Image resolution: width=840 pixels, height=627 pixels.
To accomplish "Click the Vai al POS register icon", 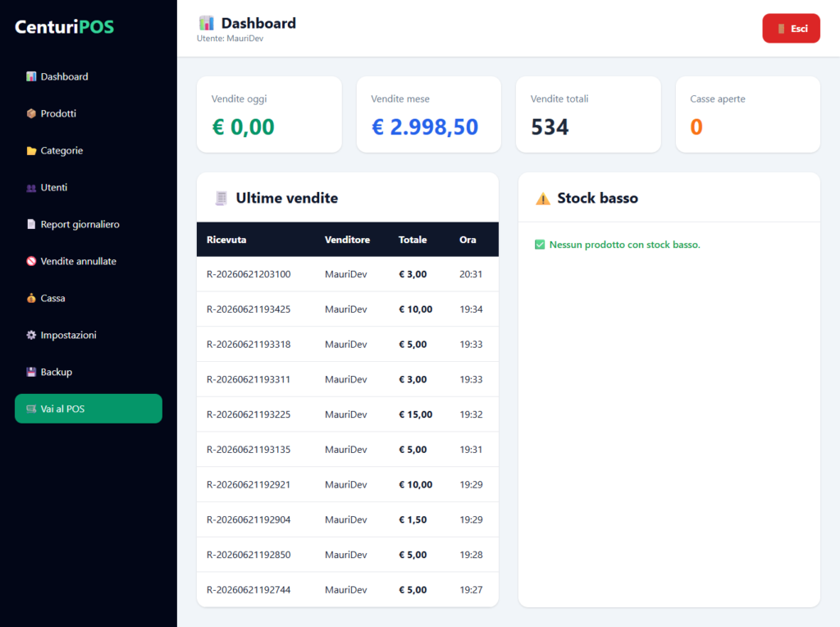I will point(31,409).
